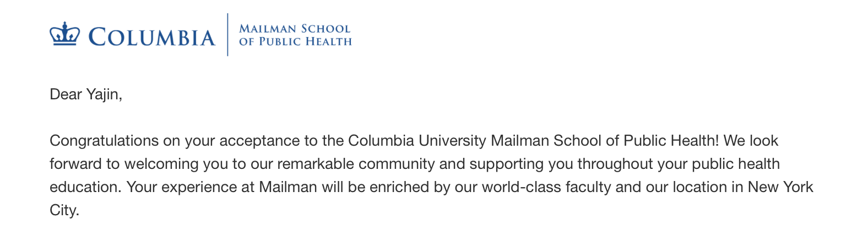Click the Columbia wordmark in the logo
The height and width of the screenshot is (234, 868).
pos(152,38)
